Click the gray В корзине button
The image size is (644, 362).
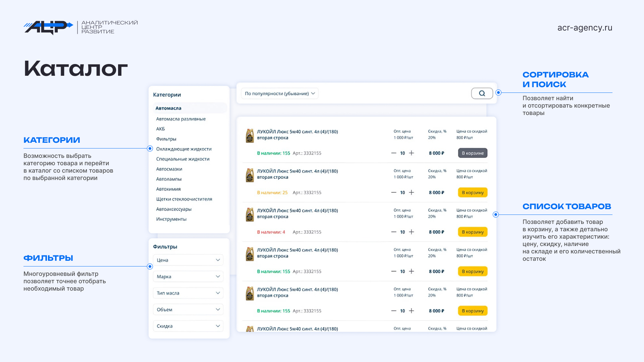[473, 153]
